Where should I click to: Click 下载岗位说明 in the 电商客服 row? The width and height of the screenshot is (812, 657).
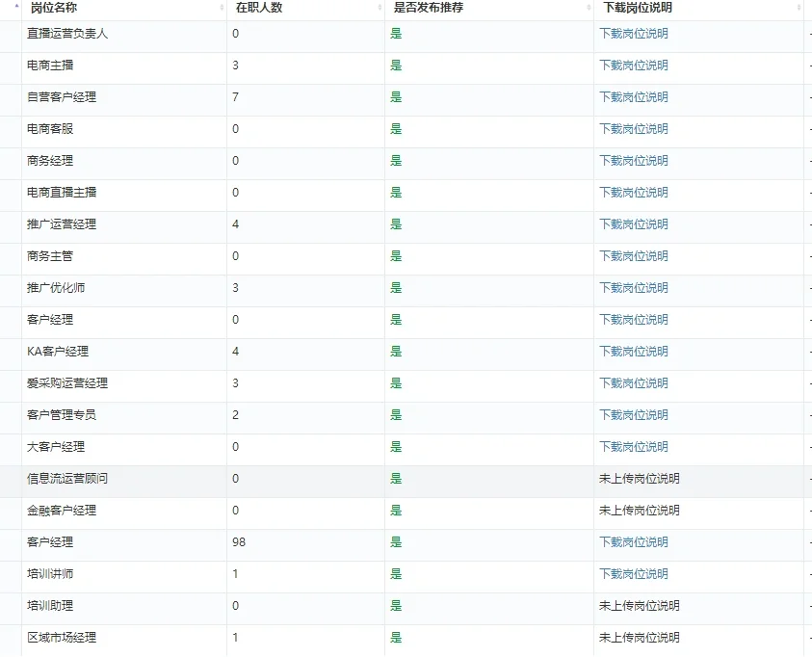(x=633, y=129)
